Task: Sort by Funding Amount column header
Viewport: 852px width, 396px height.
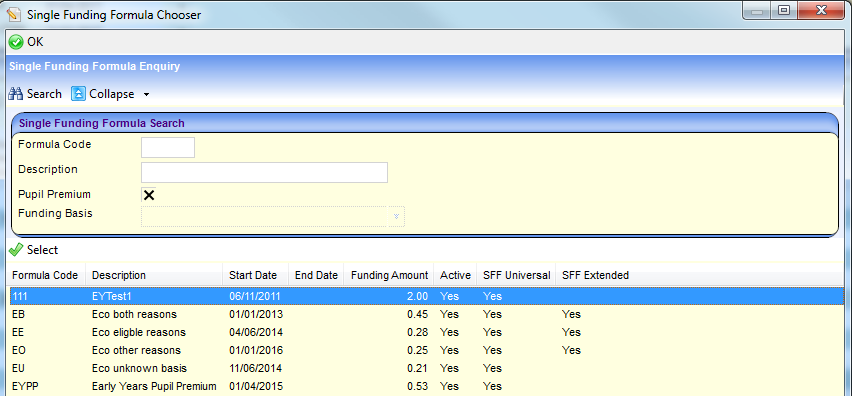Action: (x=389, y=275)
